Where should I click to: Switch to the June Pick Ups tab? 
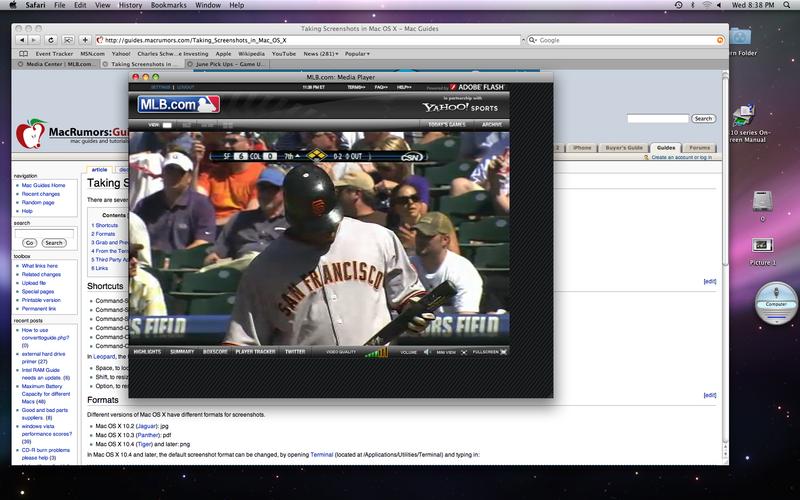click(x=227, y=64)
